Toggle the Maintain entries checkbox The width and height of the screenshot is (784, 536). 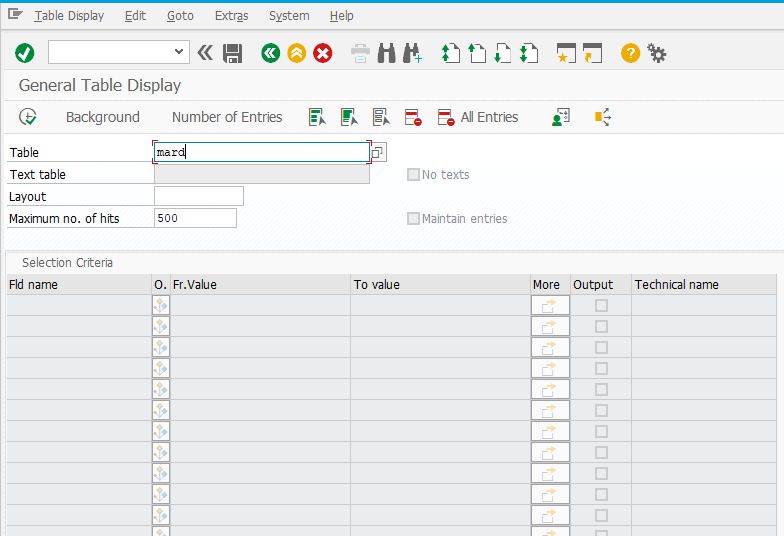tap(413, 218)
